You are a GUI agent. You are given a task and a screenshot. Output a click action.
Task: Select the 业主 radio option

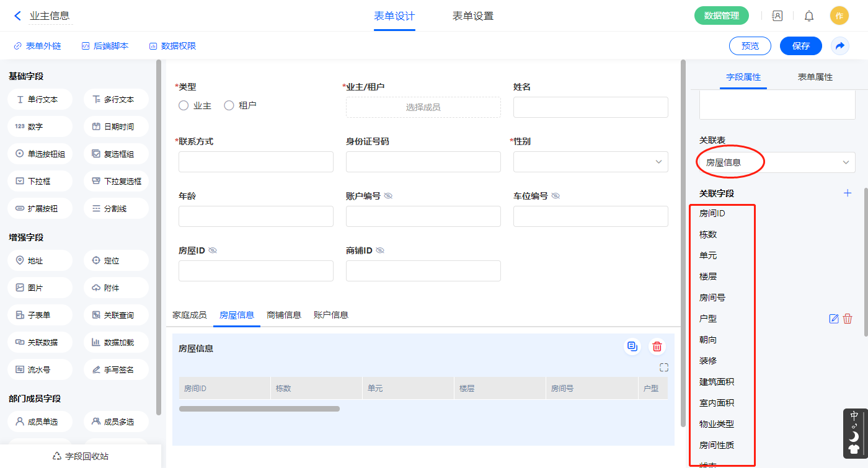click(184, 106)
